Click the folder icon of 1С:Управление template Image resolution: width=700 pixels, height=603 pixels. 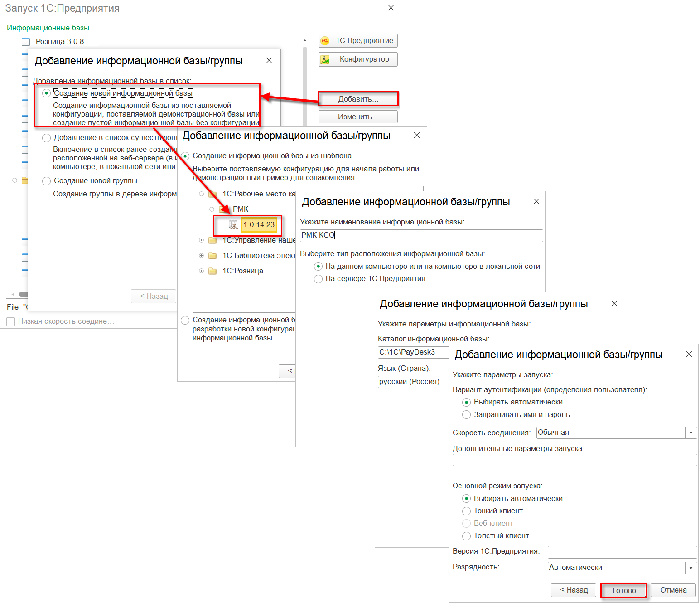[x=212, y=240]
